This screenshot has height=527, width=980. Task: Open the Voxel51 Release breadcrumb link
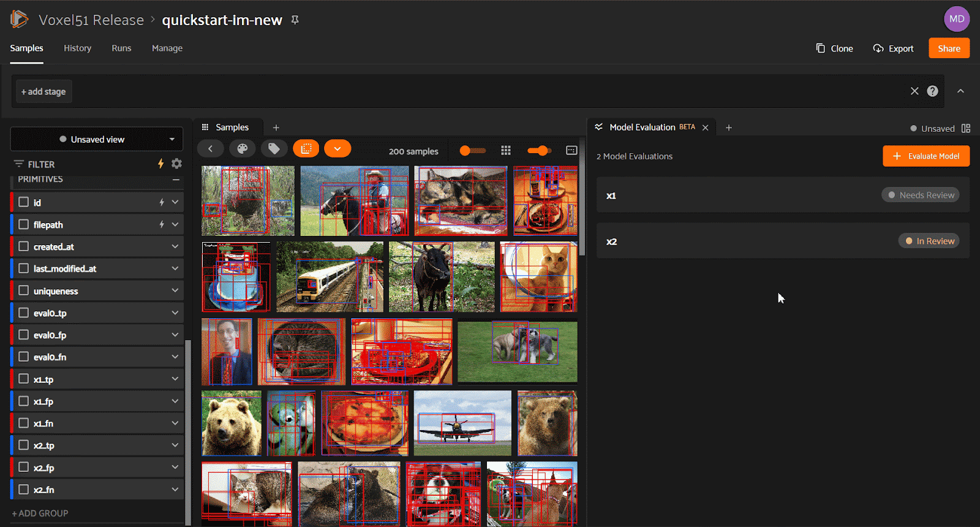coord(91,20)
